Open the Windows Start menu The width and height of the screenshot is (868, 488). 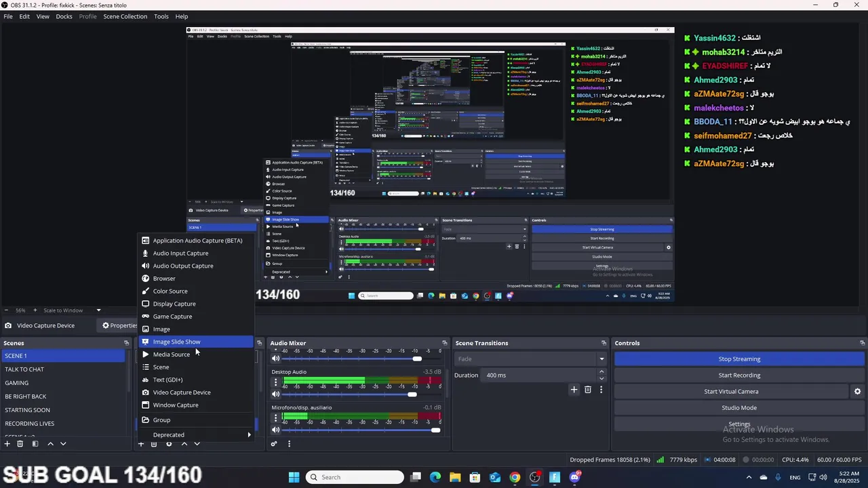click(294, 477)
